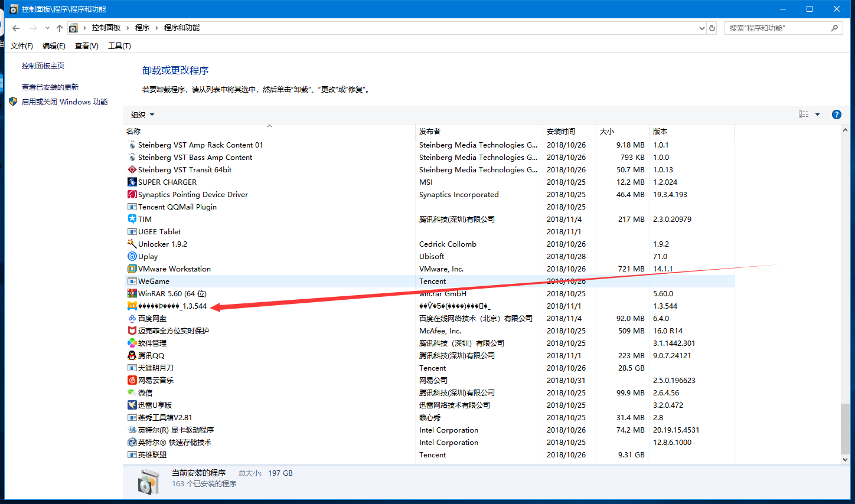Click the 28.5 GB size cell
855x504 pixels.
(x=631, y=368)
